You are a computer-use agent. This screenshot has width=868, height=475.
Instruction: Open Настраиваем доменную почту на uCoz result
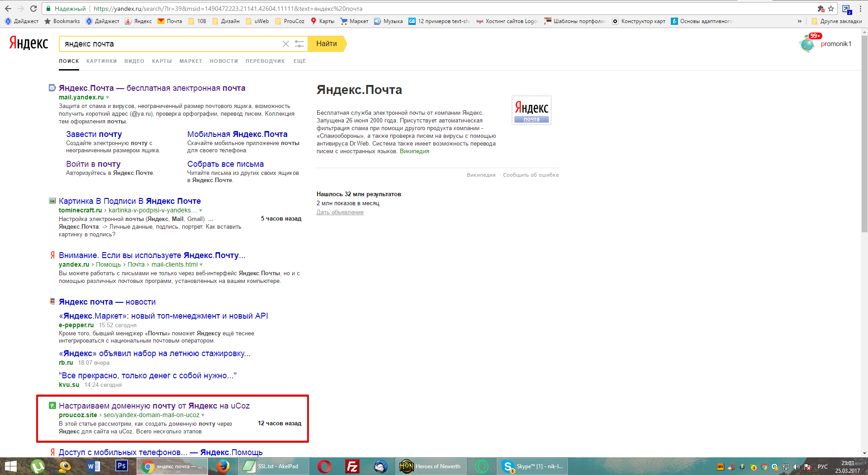coord(154,406)
